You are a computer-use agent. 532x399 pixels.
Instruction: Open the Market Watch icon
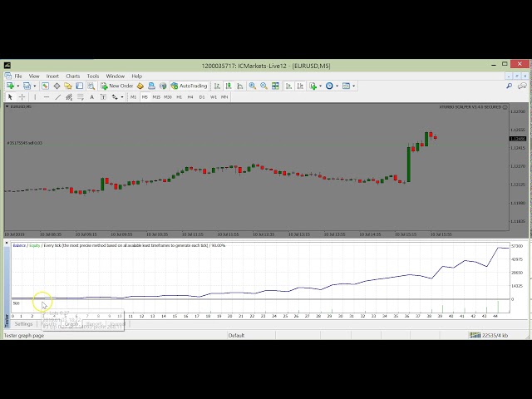click(x=45, y=86)
